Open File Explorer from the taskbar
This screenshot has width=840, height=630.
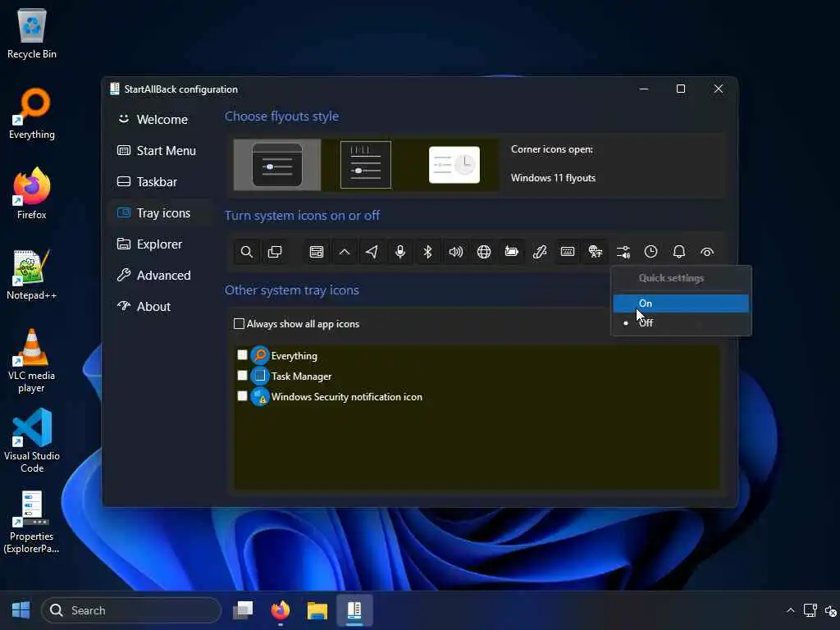[x=317, y=609]
